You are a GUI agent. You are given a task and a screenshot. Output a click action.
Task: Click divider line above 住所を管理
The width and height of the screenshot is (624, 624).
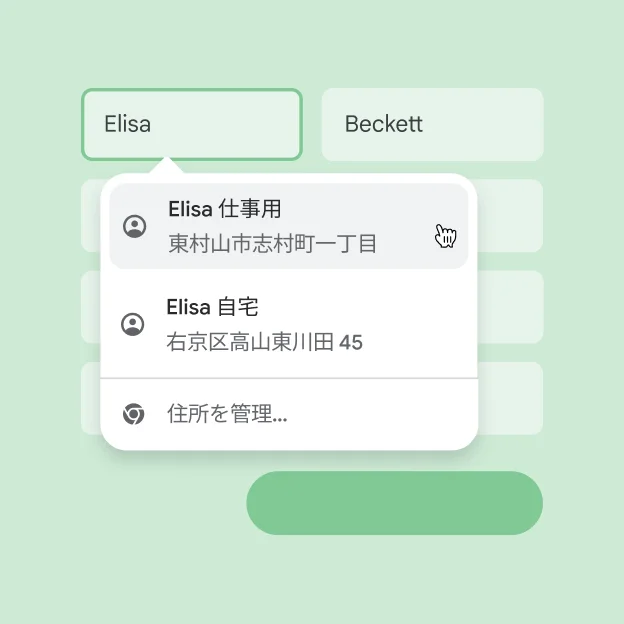[x=288, y=379]
